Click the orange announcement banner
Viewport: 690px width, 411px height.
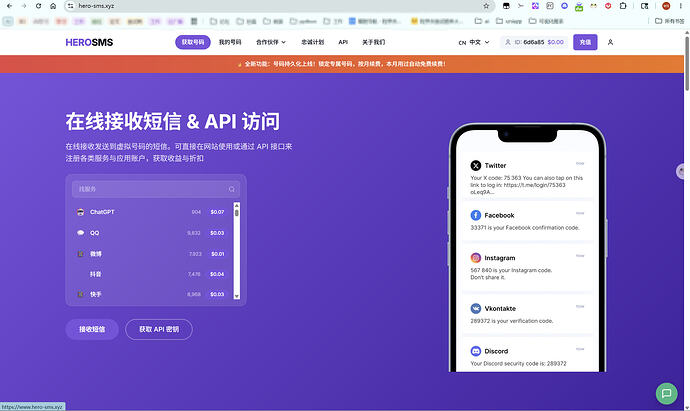pos(342,64)
